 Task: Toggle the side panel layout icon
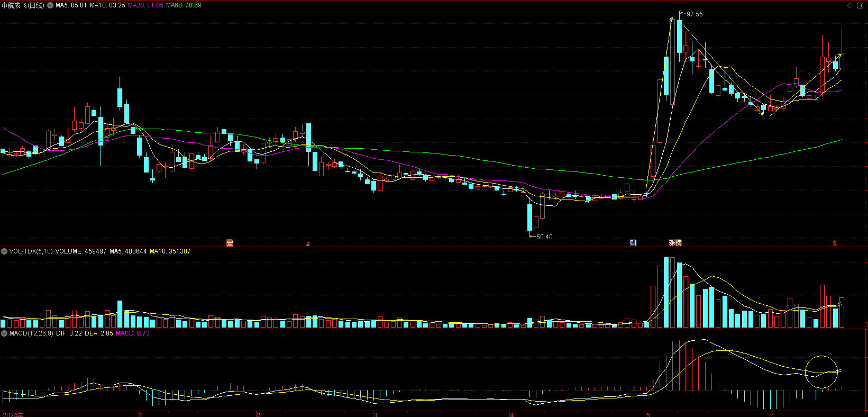(x=860, y=5)
